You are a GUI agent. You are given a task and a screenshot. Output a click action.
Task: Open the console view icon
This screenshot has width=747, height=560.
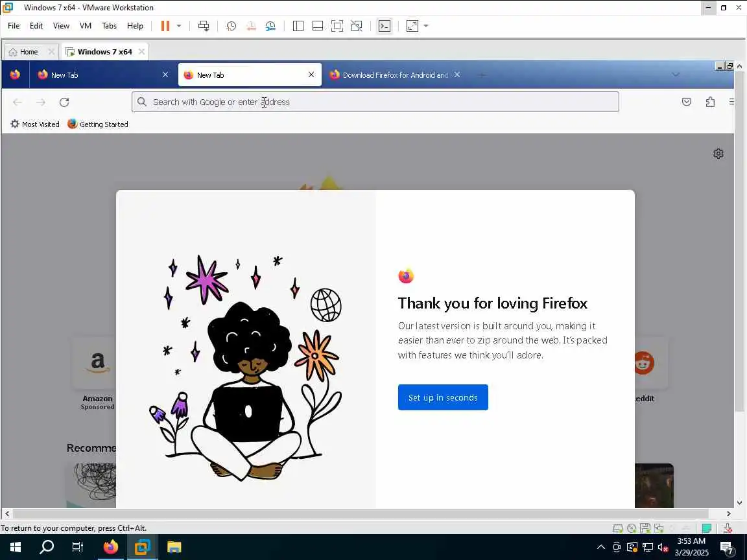coord(385,26)
